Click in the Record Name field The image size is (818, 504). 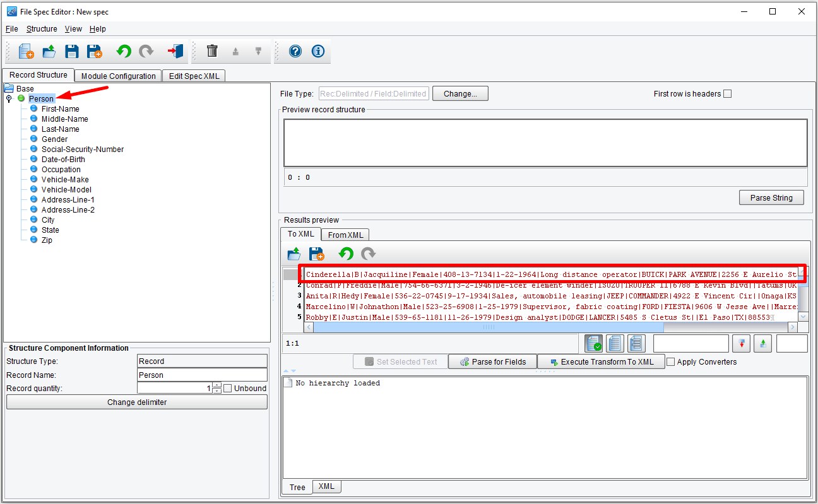[x=203, y=375]
